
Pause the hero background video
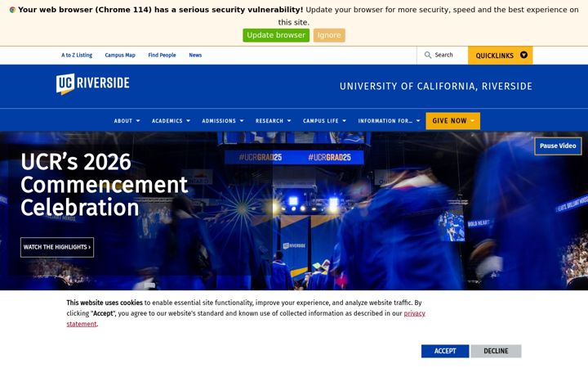coord(558,146)
